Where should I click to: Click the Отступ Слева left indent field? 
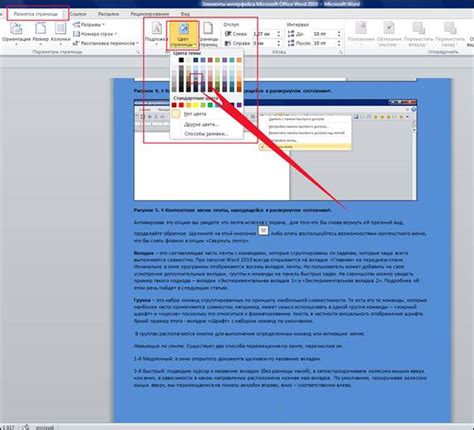tap(266, 34)
